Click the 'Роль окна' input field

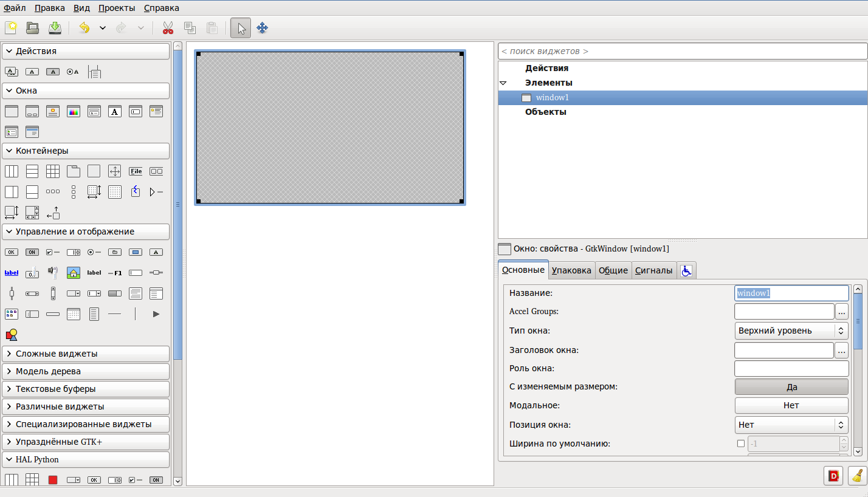(791, 368)
